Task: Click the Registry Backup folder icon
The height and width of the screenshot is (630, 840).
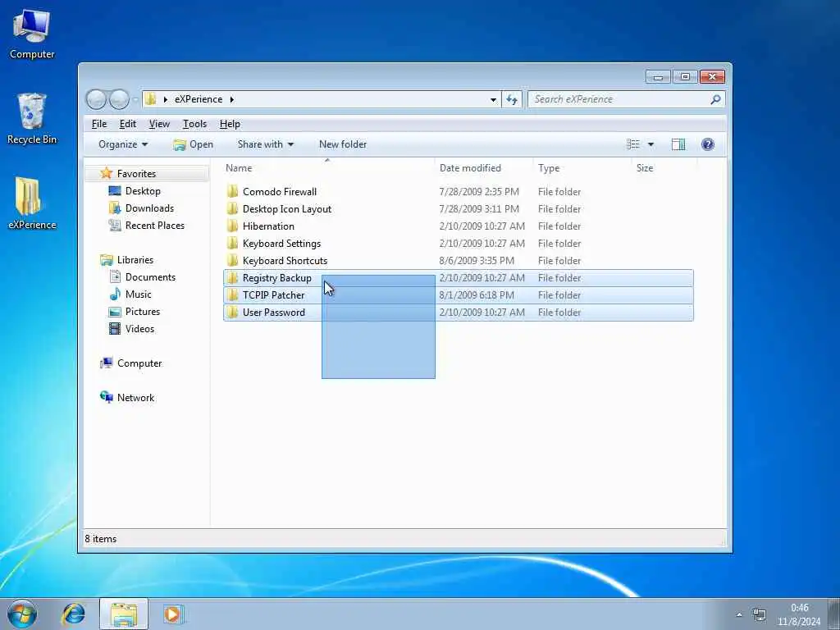Action: (x=232, y=277)
